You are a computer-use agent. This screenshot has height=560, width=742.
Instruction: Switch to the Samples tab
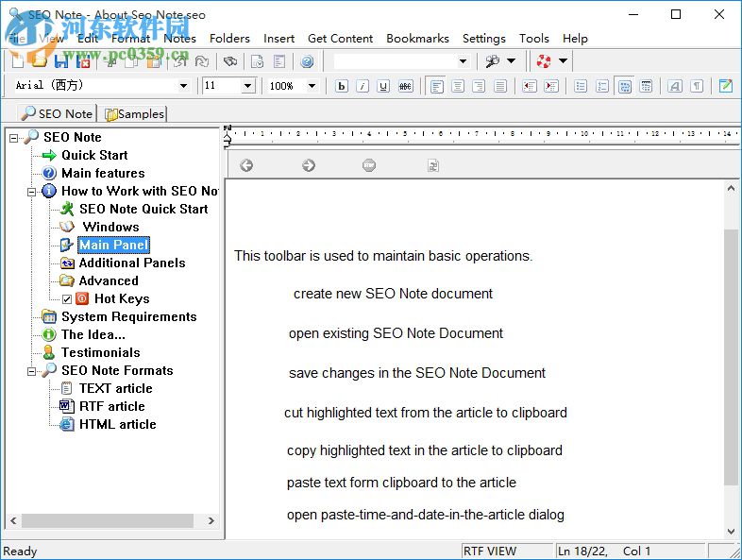(134, 114)
